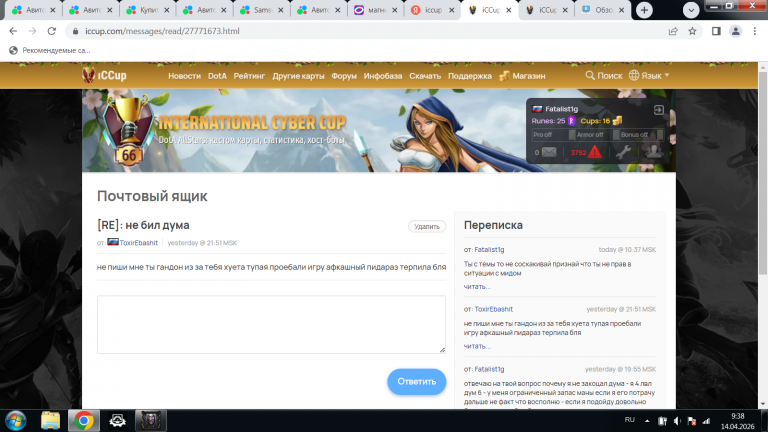The height and width of the screenshot is (432, 768).
Task: Open Windows Start button
Action: (16, 420)
